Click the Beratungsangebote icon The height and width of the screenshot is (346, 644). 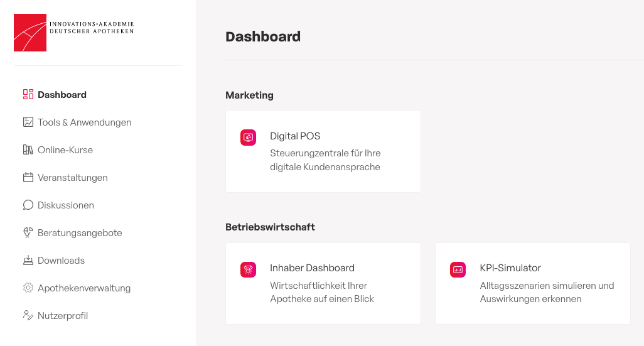[28, 232]
